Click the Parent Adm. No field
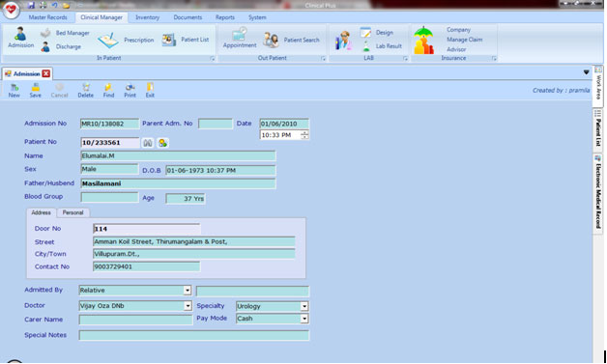 pyautogui.click(x=216, y=124)
